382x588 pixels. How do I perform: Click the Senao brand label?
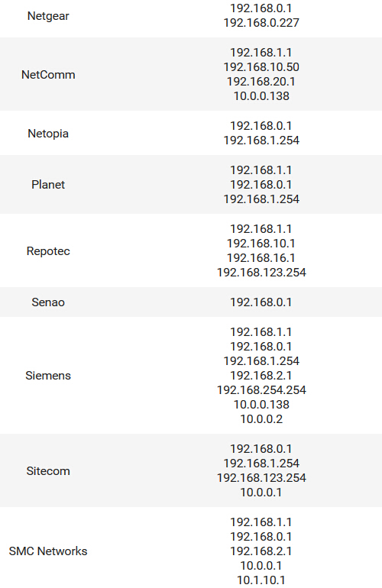48,302
